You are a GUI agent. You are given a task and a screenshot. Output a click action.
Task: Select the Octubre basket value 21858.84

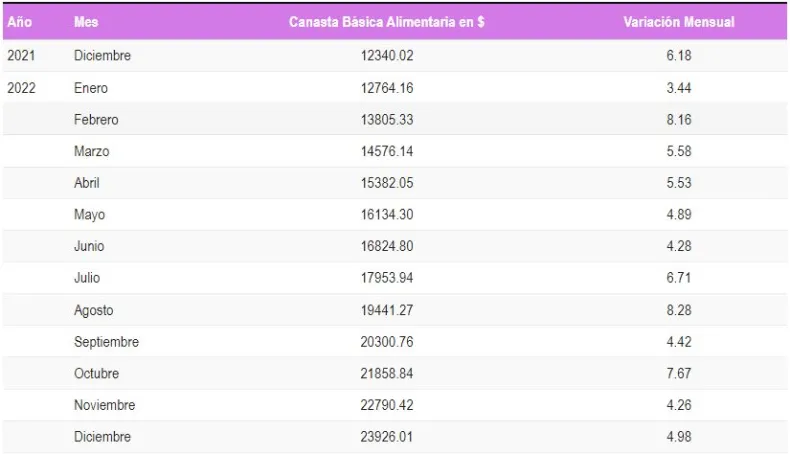click(x=387, y=373)
